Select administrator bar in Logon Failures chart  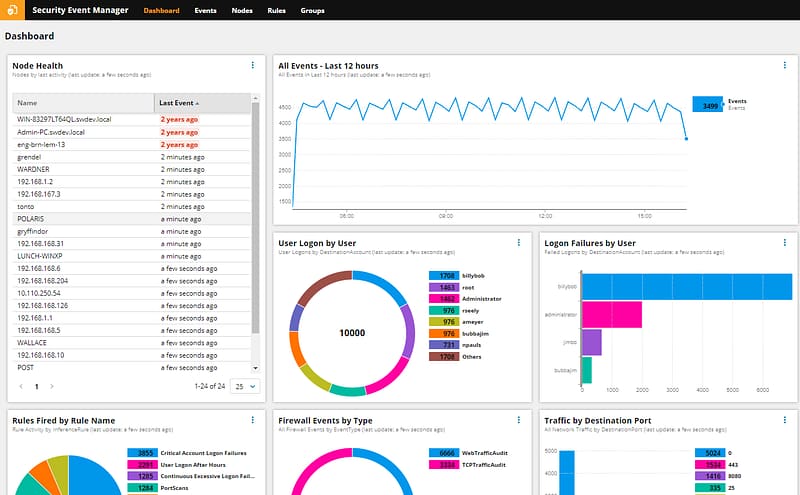point(612,314)
